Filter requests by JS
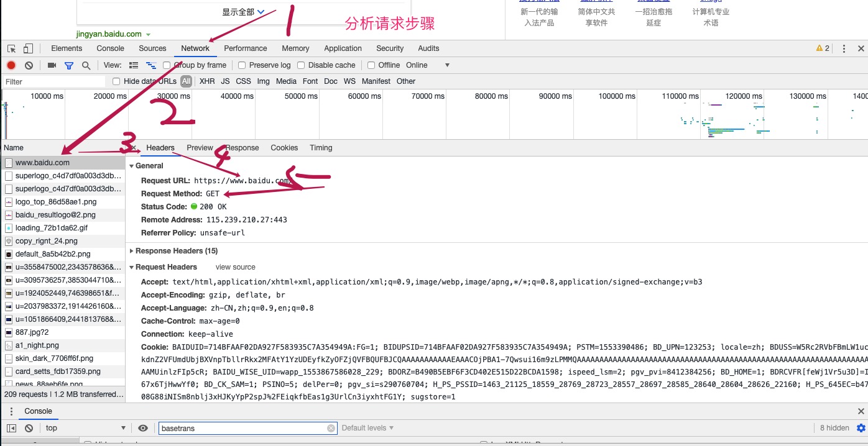The image size is (868, 446). (225, 81)
